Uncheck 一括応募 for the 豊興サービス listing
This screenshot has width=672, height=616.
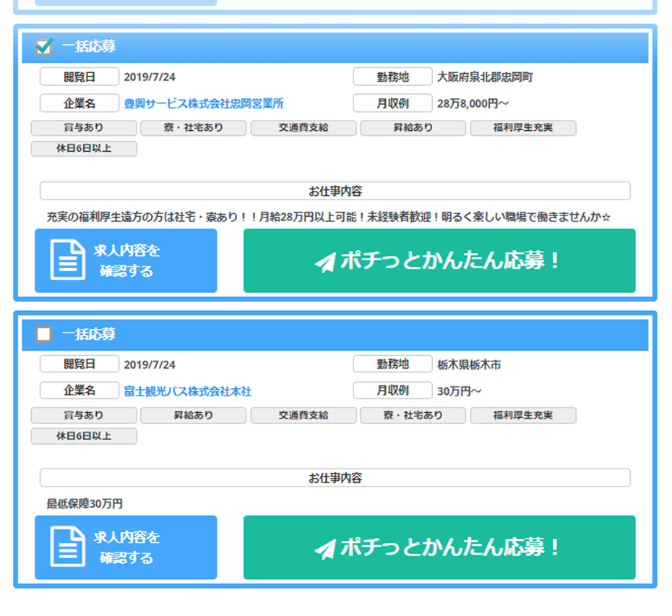(x=44, y=47)
